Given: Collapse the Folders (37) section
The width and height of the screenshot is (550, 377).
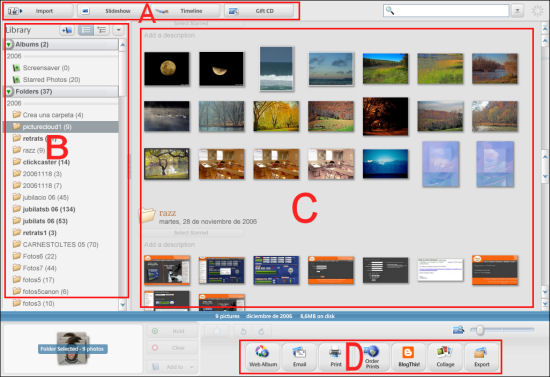Looking at the screenshot, I should 8,92.
